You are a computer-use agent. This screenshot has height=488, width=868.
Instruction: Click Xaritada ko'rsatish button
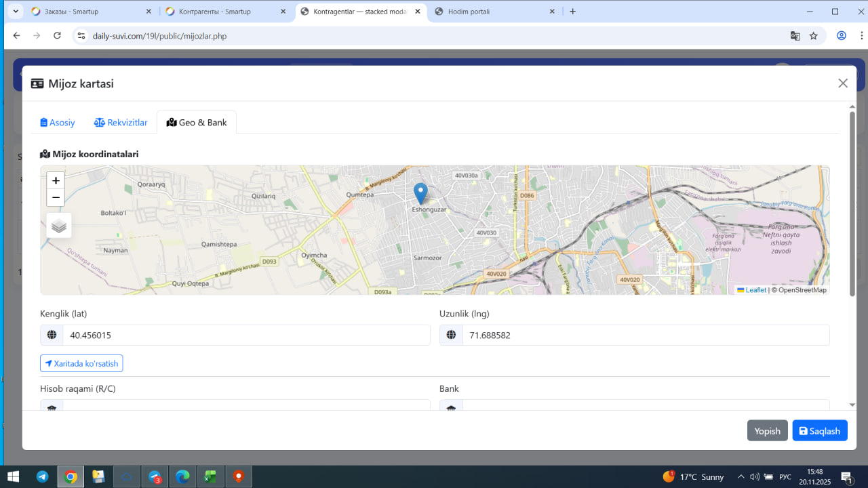tap(81, 364)
